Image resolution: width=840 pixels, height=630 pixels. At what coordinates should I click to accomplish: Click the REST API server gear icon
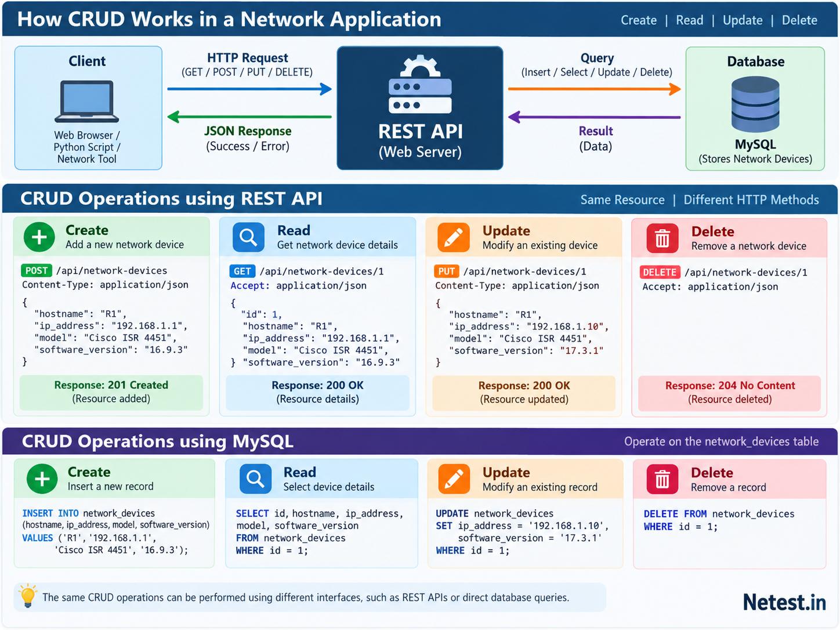(420, 84)
